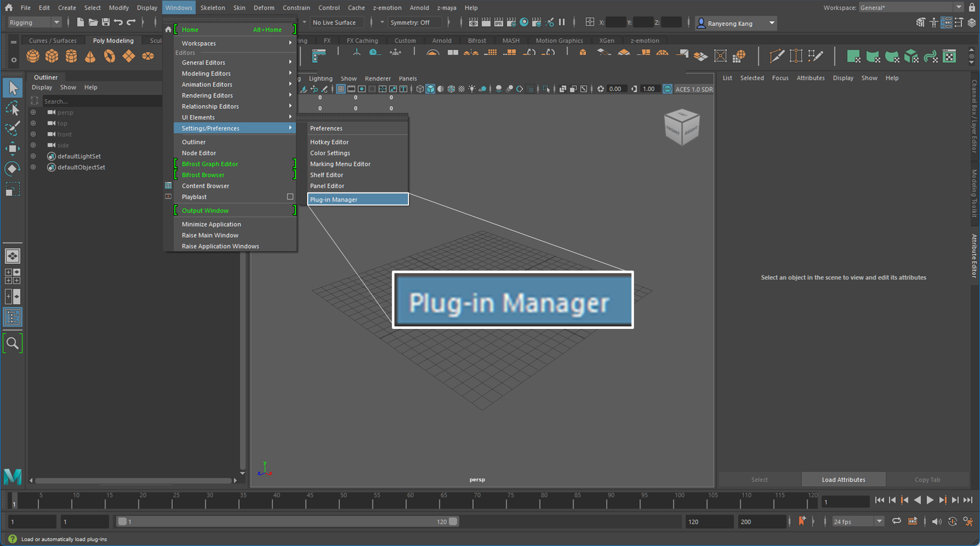Click the range slider end handle at 120
The height and width of the screenshot is (546, 980).
pos(453,521)
